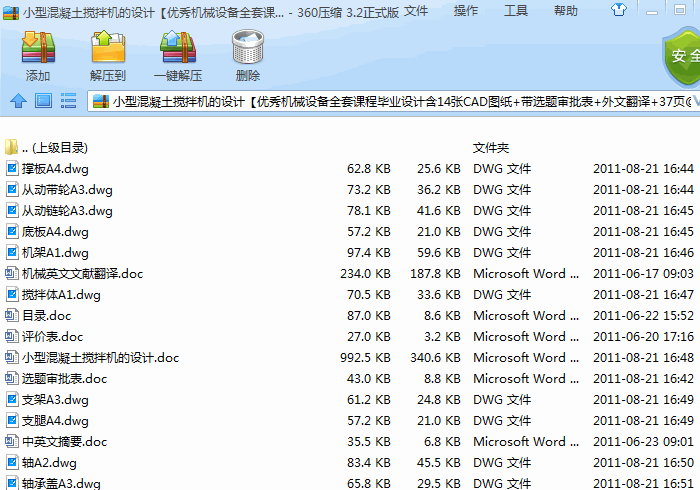700x490 pixels.
Task: Select file 机械英文文献翻译.doc
Action: pyautogui.click(x=83, y=274)
